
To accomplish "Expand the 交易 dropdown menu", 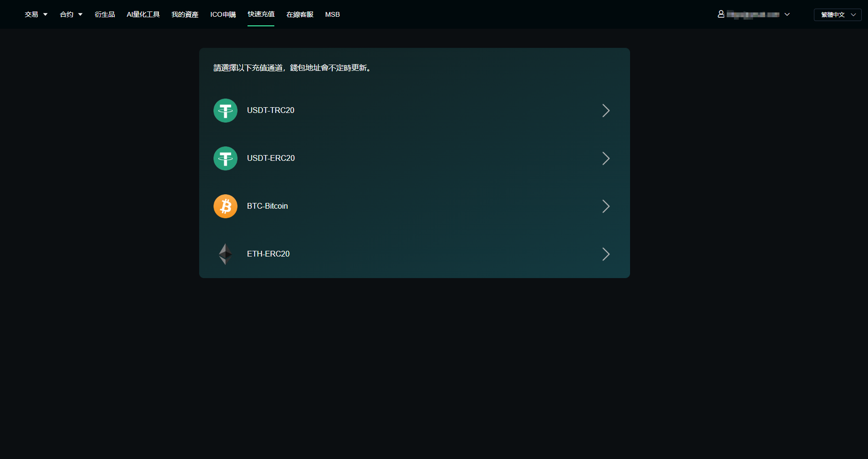I will [x=36, y=14].
